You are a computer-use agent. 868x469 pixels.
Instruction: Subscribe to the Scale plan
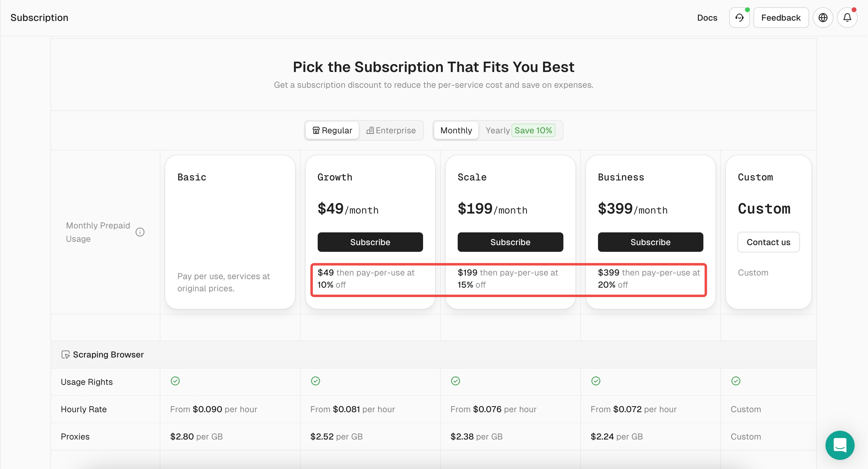coord(510,242)
